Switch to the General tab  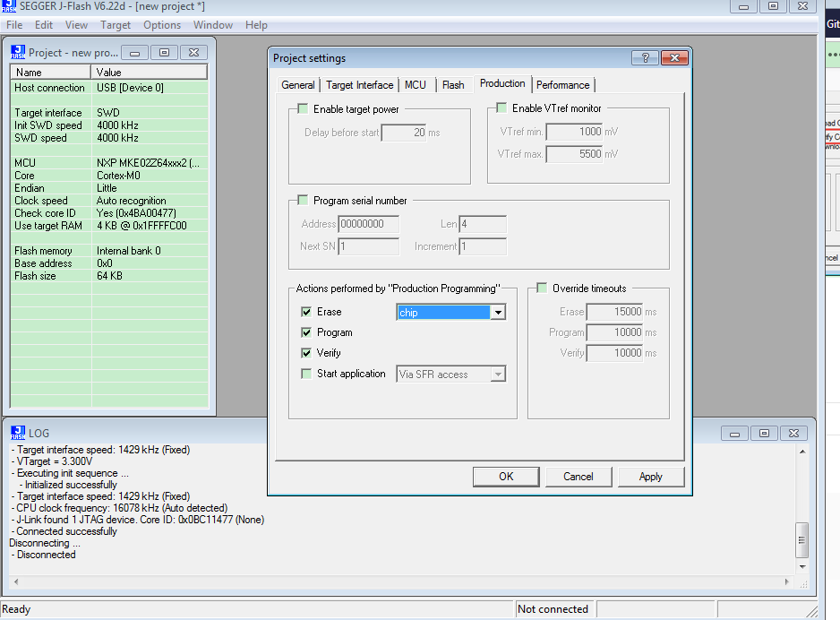click(x=298, y=85)
